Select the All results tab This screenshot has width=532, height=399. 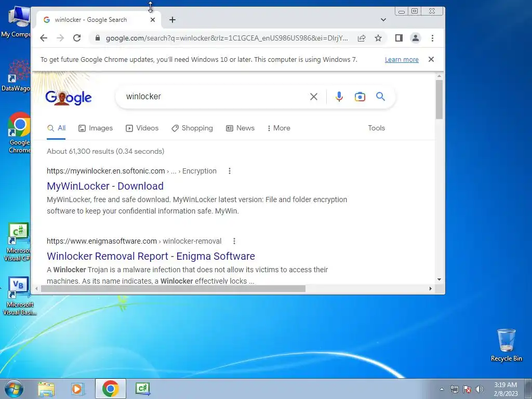tap(56, 128)
